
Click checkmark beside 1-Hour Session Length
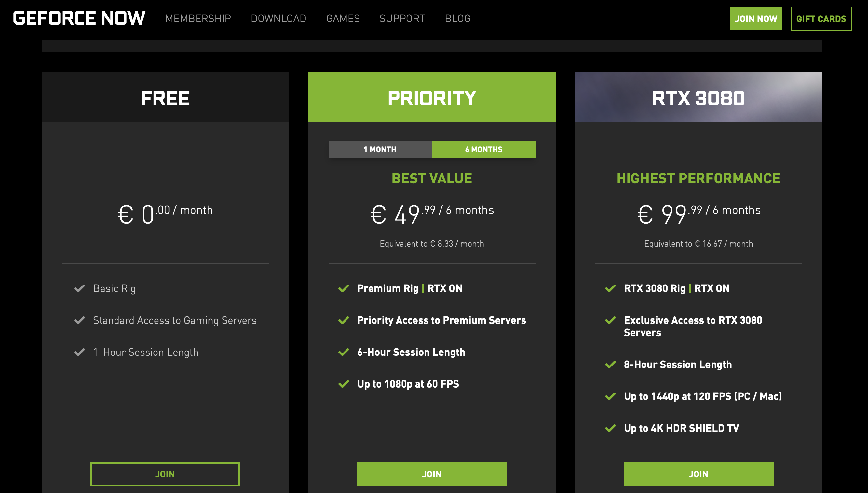pos(80,352)
